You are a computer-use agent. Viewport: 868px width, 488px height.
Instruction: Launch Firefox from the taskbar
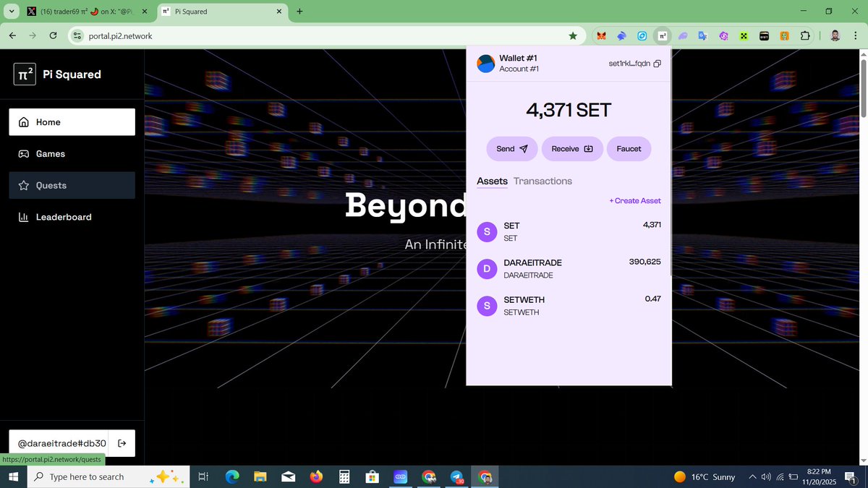(x=316, y=477)
